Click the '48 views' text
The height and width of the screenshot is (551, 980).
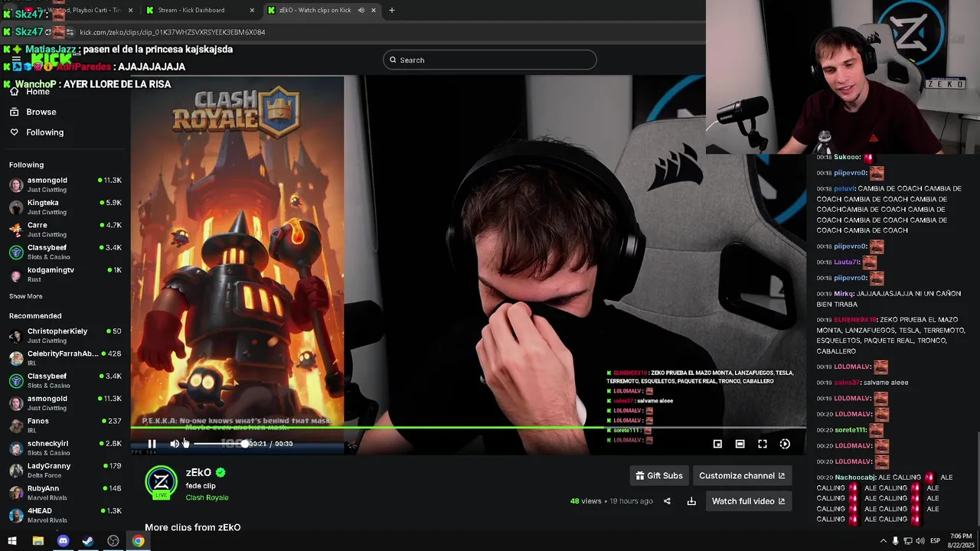(x=586, y=501)
